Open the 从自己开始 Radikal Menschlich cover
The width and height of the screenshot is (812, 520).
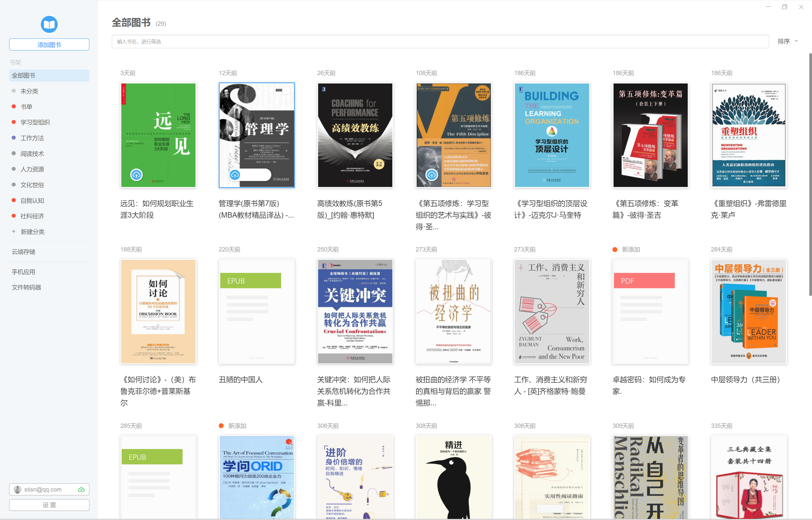pyautogui.click(x=650, y=477)
